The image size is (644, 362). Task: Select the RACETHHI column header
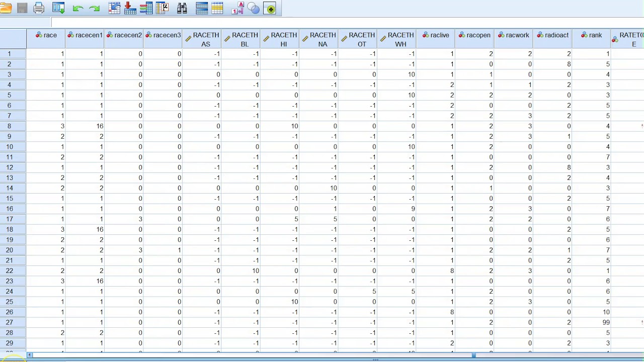coord(280,39)
